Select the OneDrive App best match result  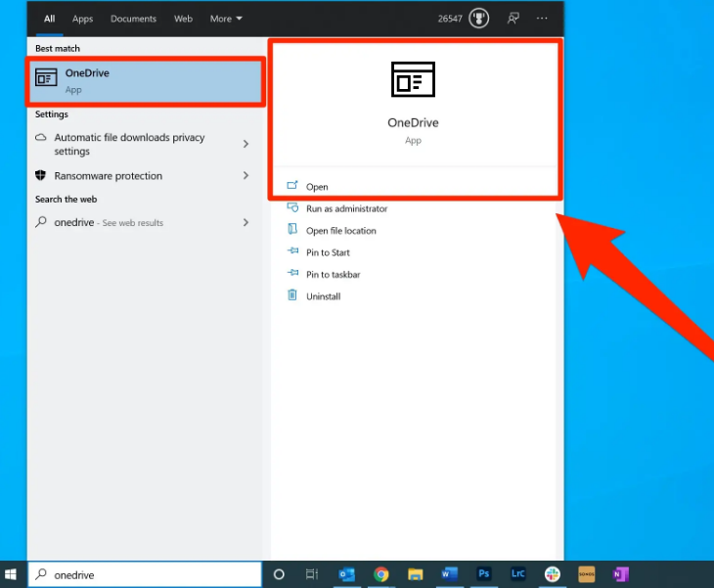coord(146,81)
